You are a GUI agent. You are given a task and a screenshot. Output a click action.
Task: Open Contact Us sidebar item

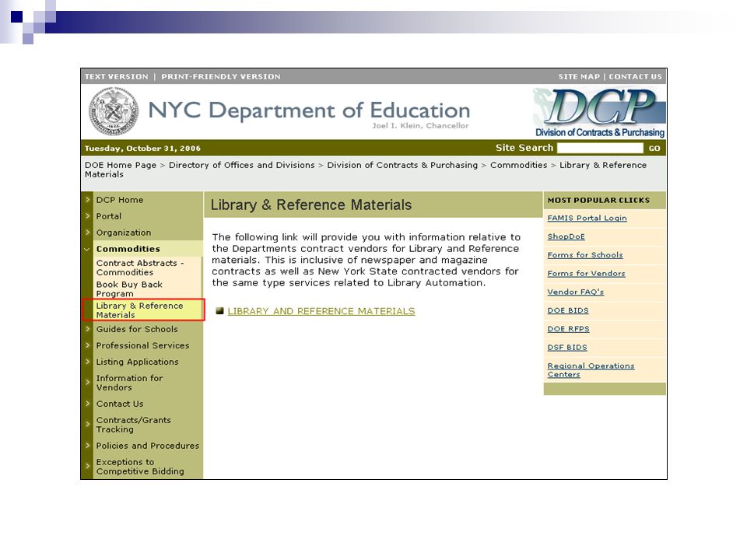coord(120,404)
